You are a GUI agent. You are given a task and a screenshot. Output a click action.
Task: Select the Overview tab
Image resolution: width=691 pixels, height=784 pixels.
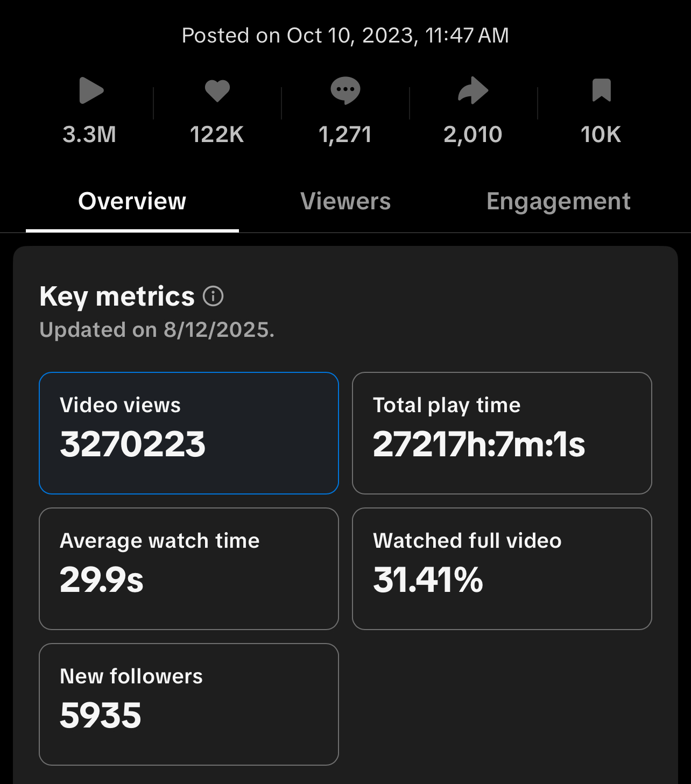[132, 202]
